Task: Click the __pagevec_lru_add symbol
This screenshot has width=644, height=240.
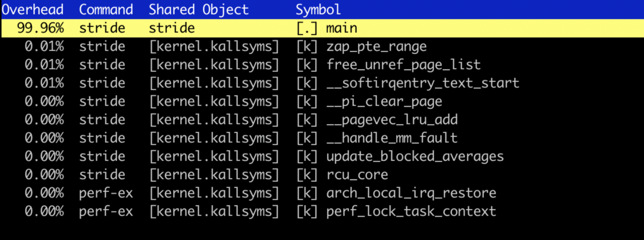Action: [x=392, y=119]
